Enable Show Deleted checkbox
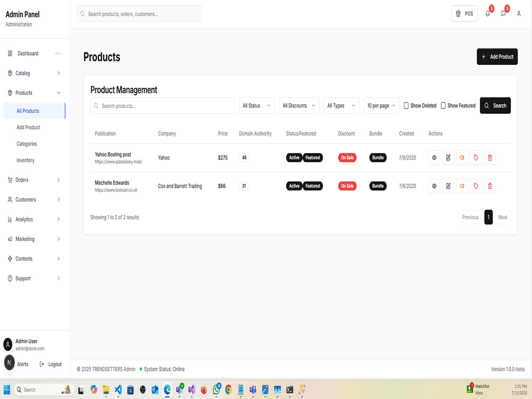Screen dimensions: 532x399 point(406,105)
